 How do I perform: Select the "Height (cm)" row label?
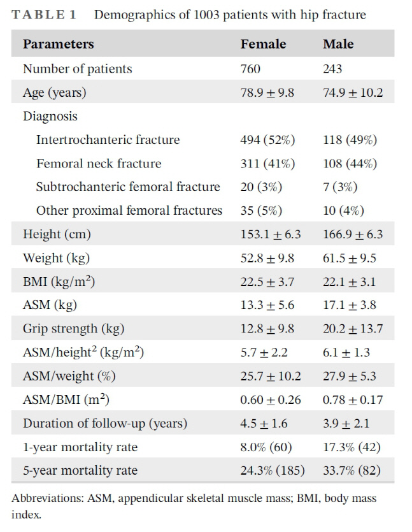click(x=57, y=234)
